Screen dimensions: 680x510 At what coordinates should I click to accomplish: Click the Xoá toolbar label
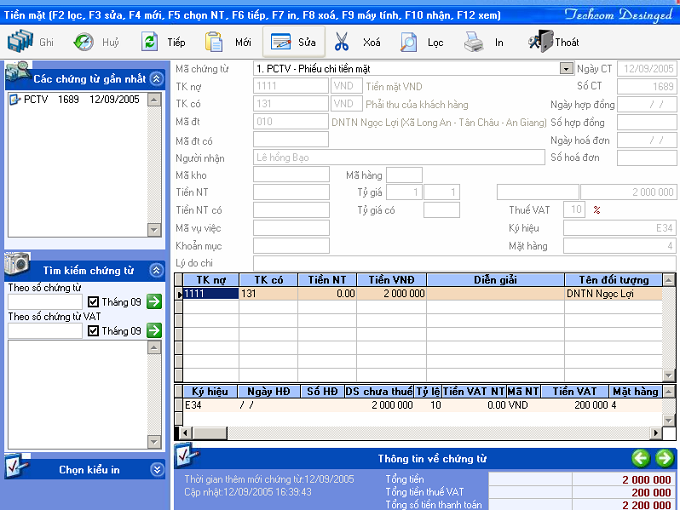tap(372, 42)
